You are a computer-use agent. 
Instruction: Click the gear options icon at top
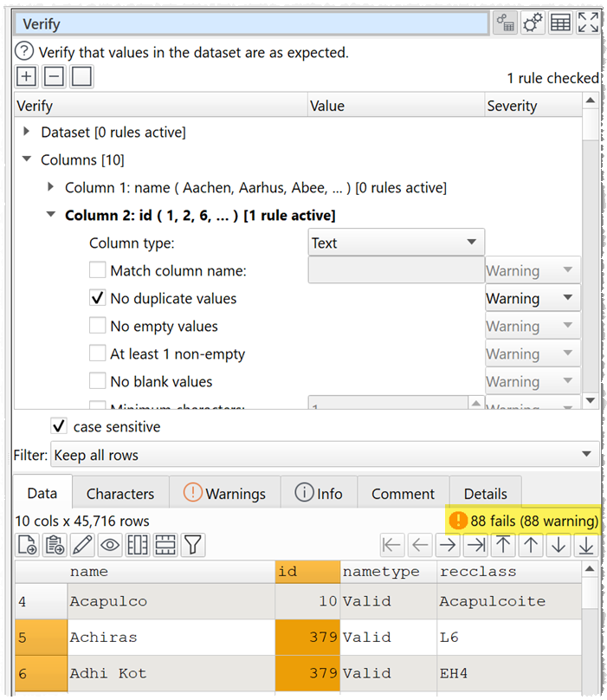(x=533, y=23)
